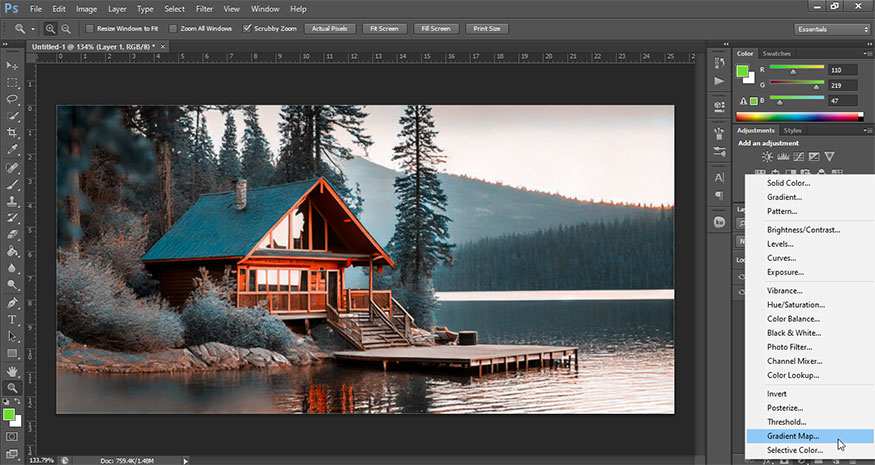Viewport: 875px width, 465px height.
Task: Enable Resize Windows to Fit checkbox
Action: coord(90,29)
